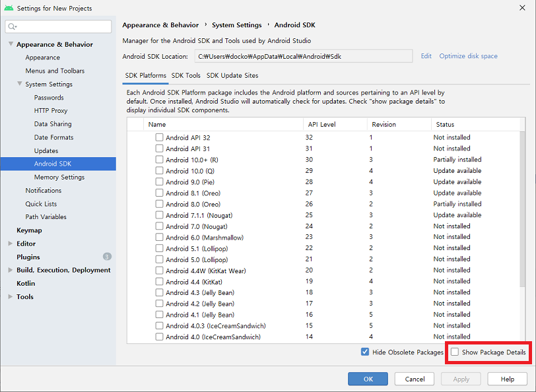
Task: Close the Settings for New Projects dialog
Action: pos(522,7)
